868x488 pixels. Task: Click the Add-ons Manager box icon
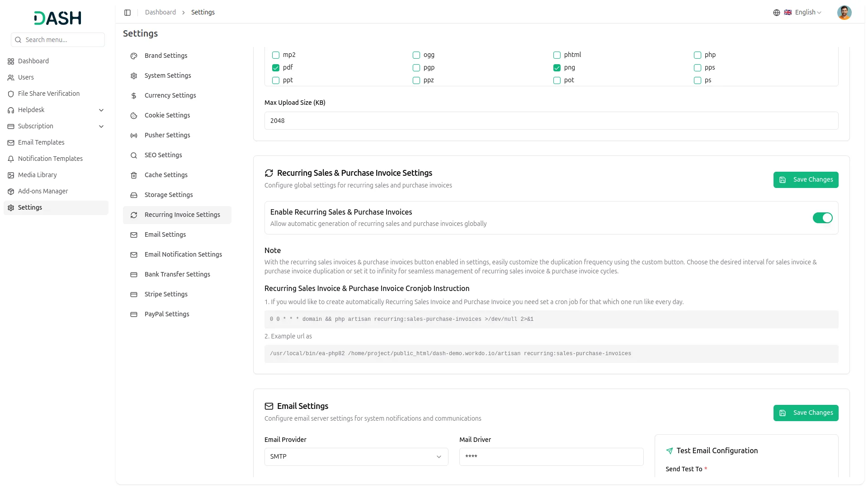click(x=11, y=192)
